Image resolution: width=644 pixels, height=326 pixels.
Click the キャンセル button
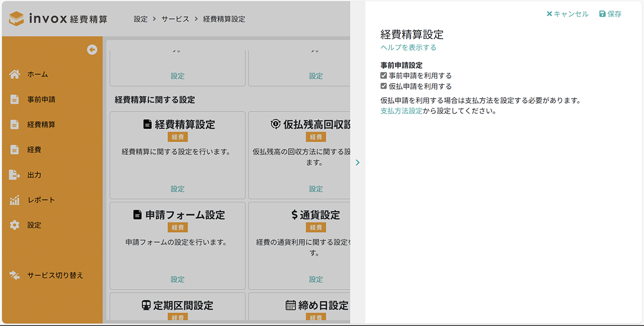[x=567, y=14]
